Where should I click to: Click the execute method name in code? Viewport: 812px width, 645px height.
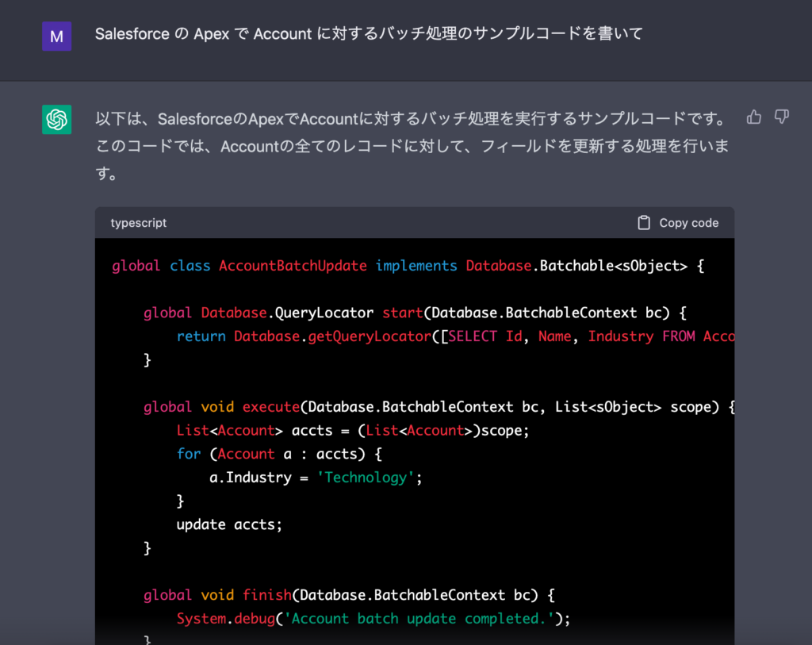(x=270, y=407)
